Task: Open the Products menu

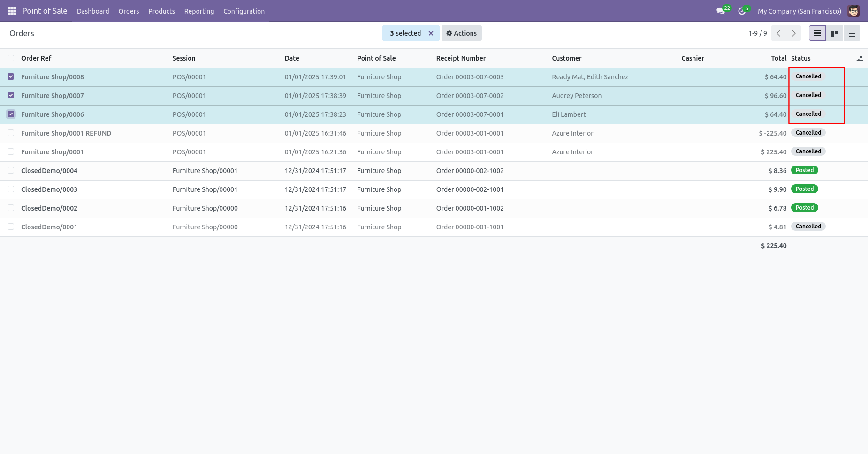Action: click(x=161, y=11)
